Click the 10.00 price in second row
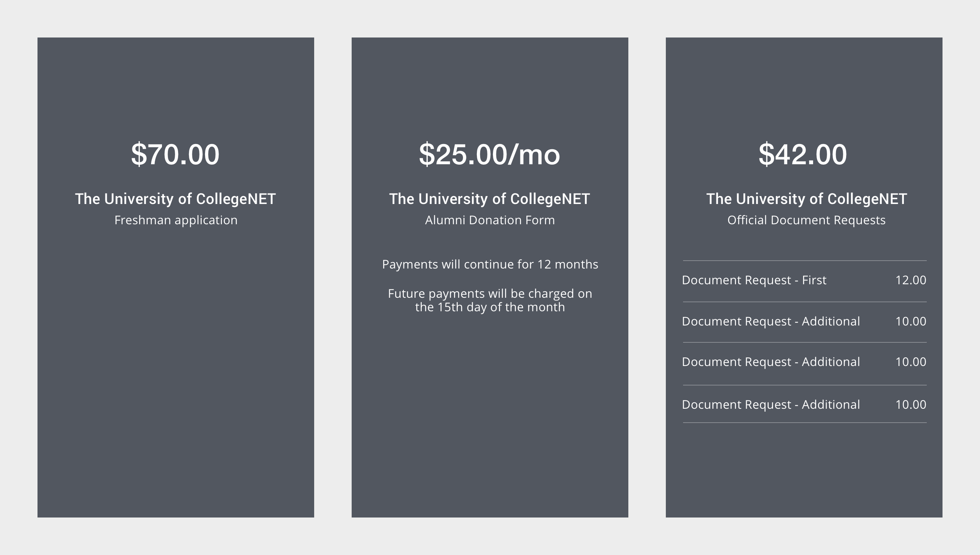 [911, 321]
